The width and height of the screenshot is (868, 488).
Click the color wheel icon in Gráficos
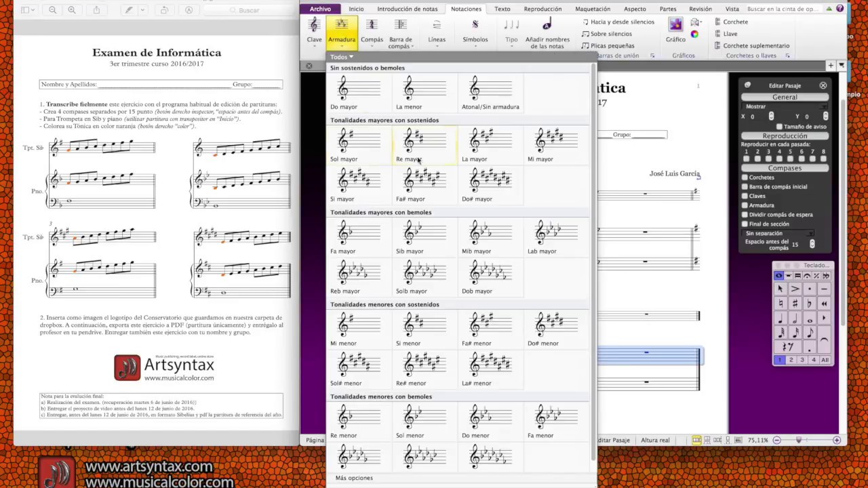point(694,35)
